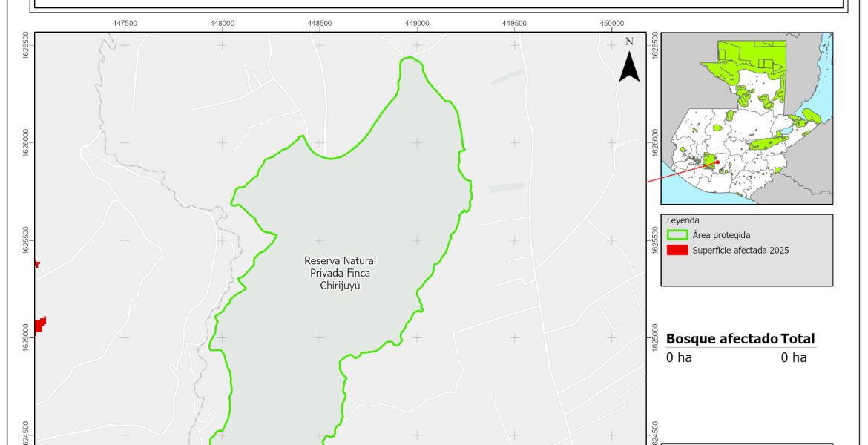The height and width of the screenshot is (445, 868).
Task: Click the green Área protegida legend swatch
Action: pos(677,235)
